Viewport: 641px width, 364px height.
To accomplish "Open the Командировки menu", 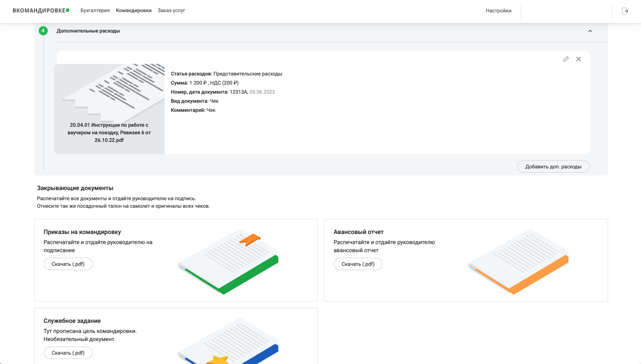I will pyautogui.click(x=134, y=10).
